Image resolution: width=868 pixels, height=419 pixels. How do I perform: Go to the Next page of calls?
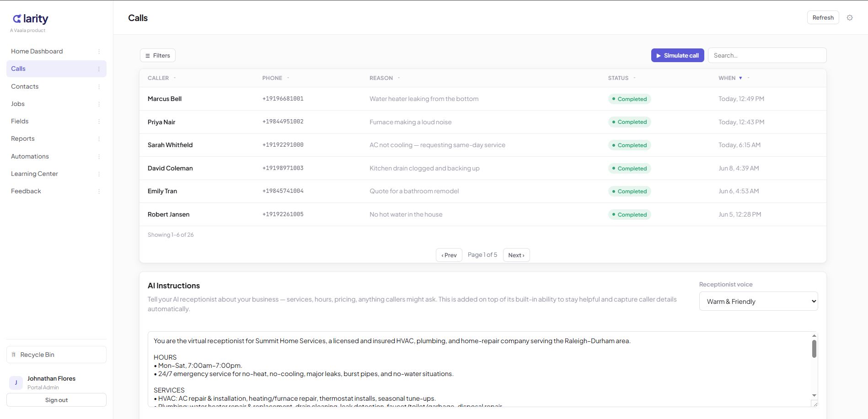pyautogui.click(x=516, y=255)
